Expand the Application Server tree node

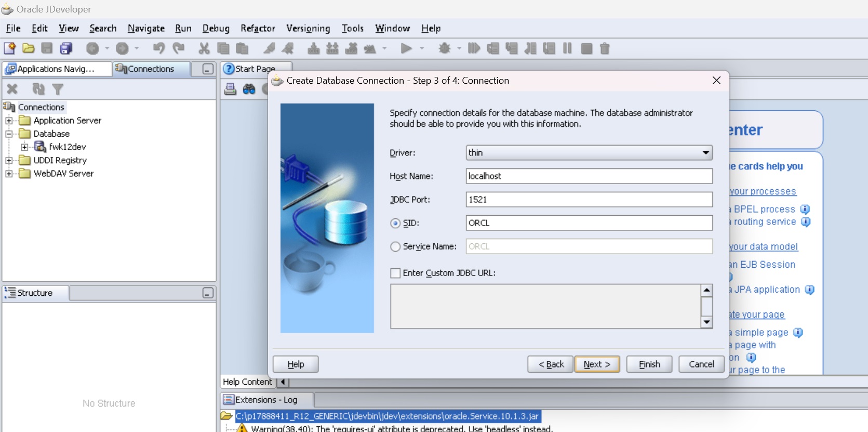coord(9,121)
